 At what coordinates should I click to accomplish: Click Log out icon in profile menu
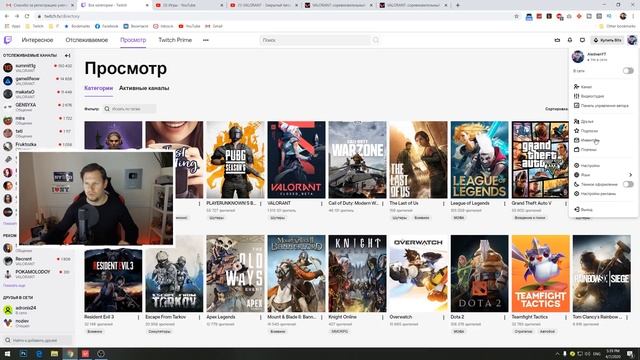pyautogui.click(x=576, y=209)
